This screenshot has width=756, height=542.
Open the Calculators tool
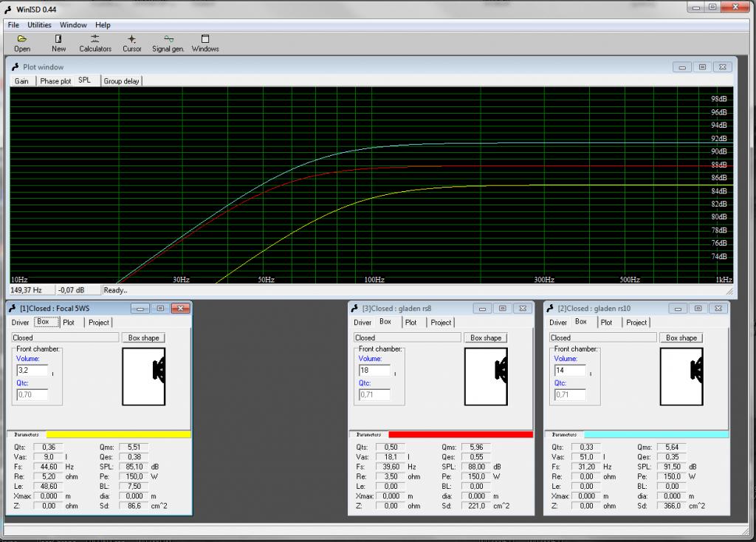(95, 43)
